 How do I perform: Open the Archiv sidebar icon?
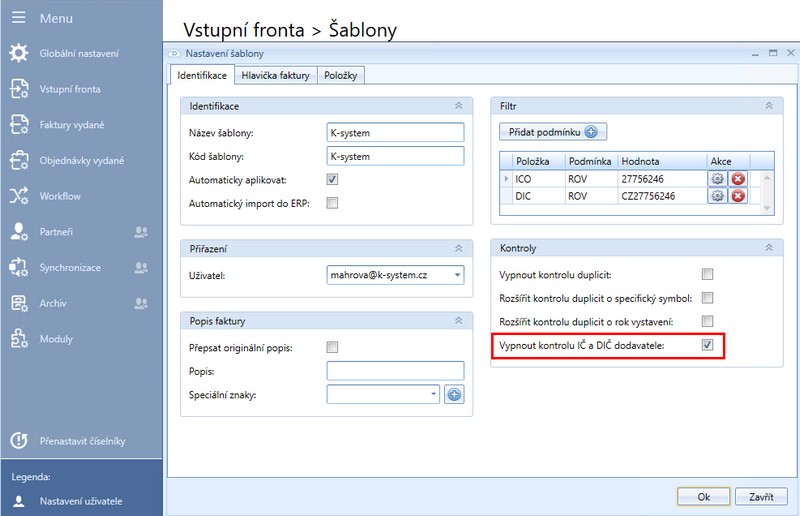18,303
